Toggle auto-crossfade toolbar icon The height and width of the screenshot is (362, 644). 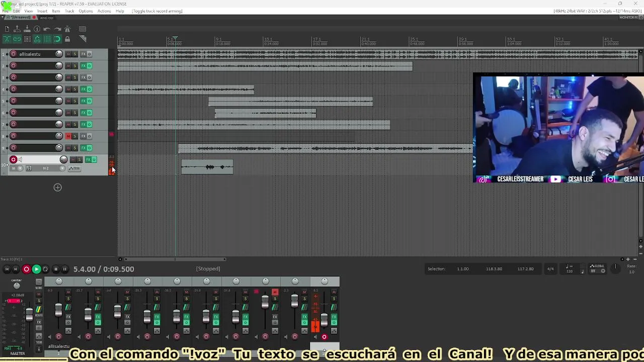click(7, 39)
